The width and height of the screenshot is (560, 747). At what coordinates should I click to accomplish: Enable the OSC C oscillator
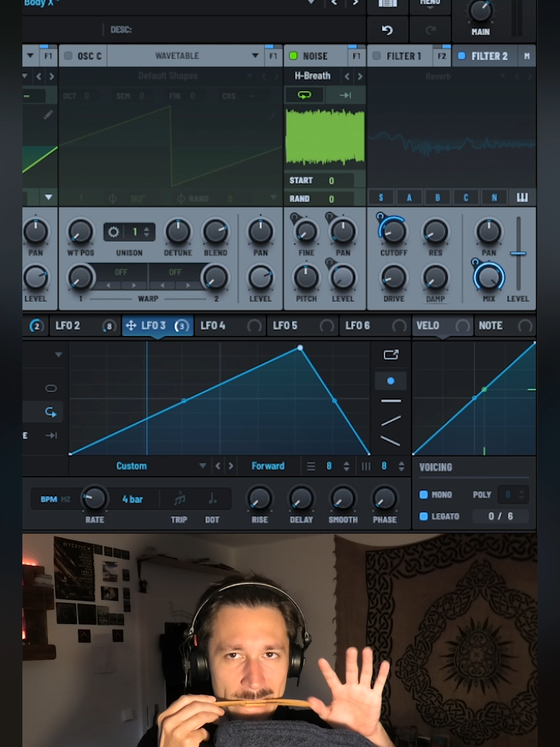[x=68, y=56]
